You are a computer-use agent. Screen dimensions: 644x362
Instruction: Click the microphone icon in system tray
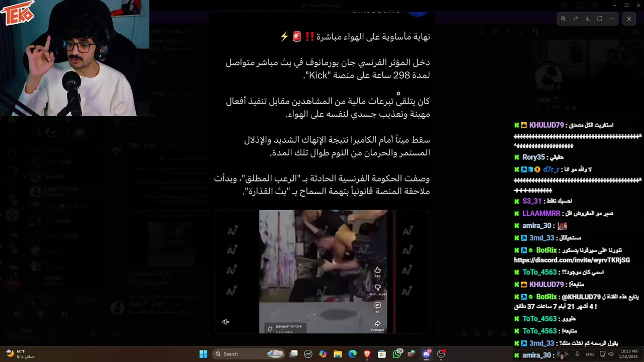coord(577,354)
